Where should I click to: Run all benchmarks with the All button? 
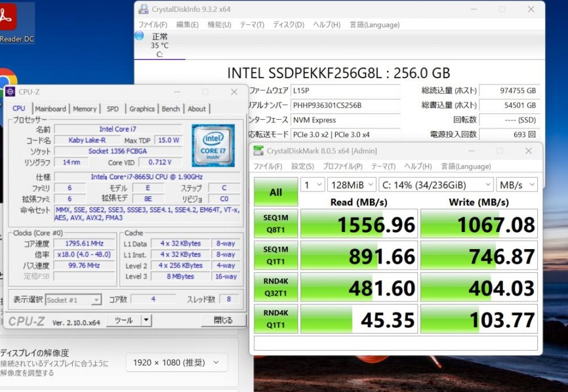click(275, 192)
